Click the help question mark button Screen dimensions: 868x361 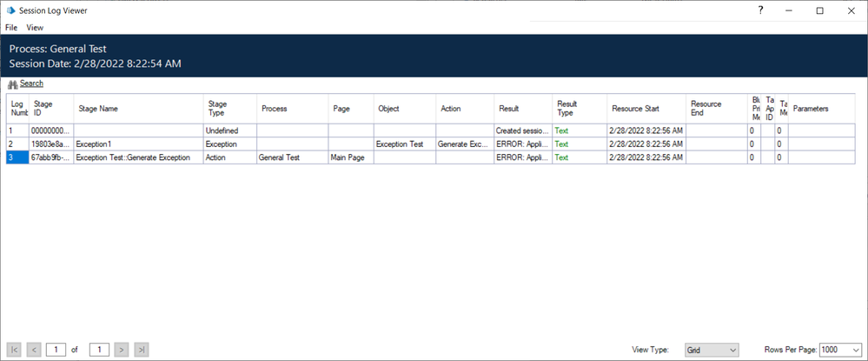tap(761, 10)
